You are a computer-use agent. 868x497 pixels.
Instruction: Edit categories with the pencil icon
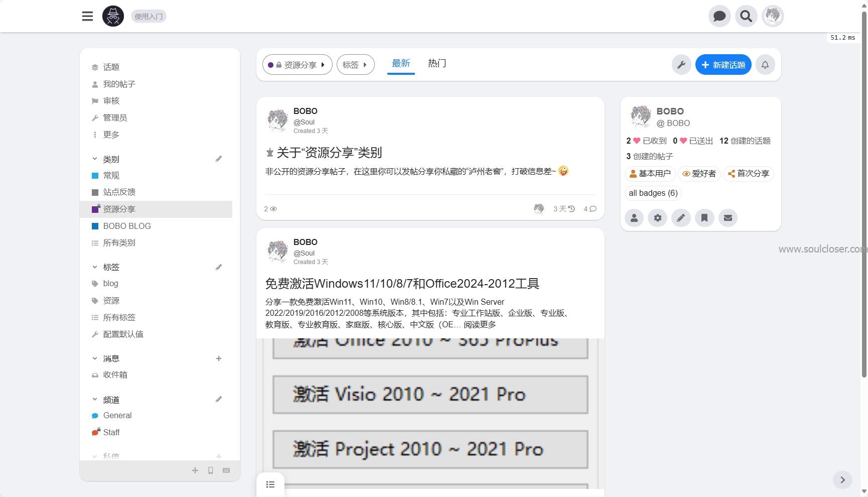click(219, 159)
